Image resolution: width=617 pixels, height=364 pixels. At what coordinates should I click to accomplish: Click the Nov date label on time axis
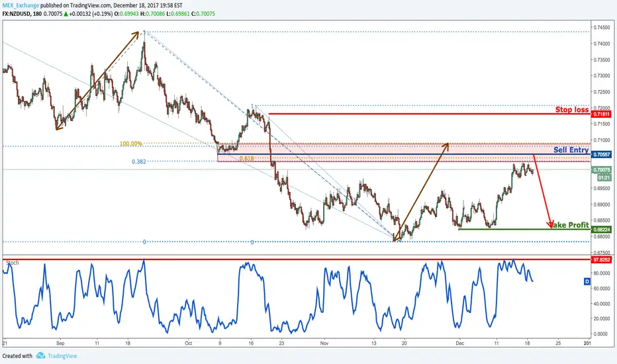point(324,343)
